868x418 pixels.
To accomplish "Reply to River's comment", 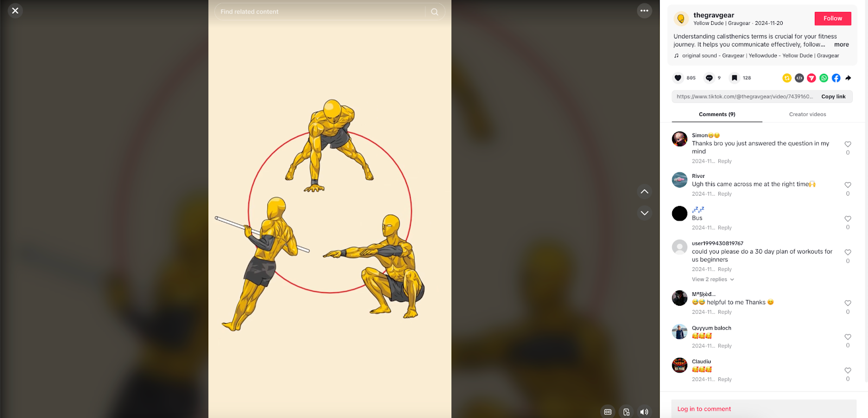I will [724, 194].
